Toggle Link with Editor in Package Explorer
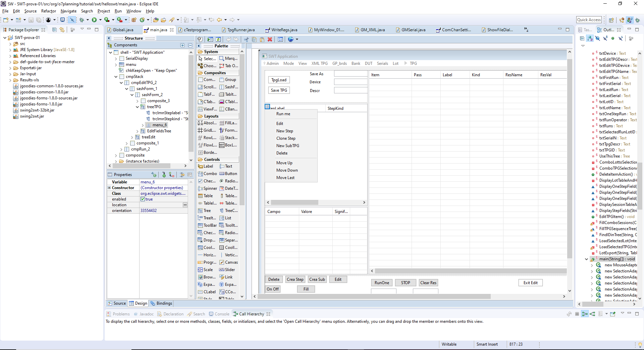 (x=62, y=30)
